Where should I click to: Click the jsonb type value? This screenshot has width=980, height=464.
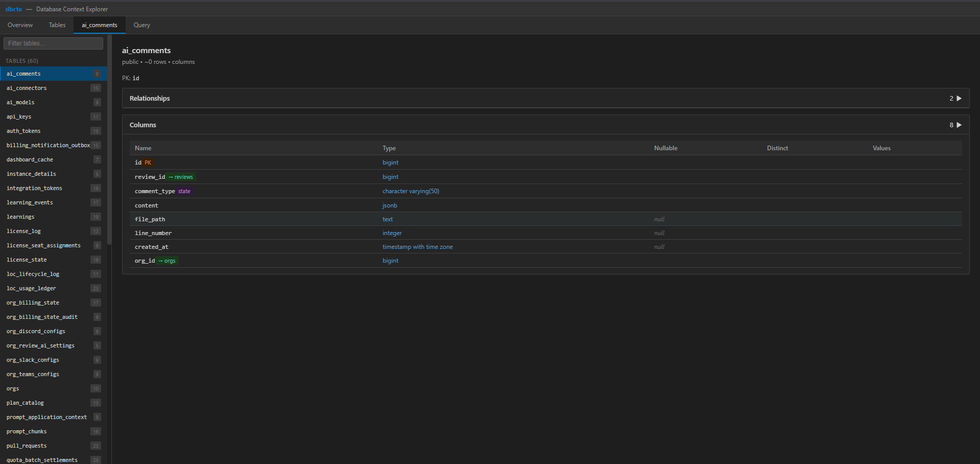coord(390,205)
